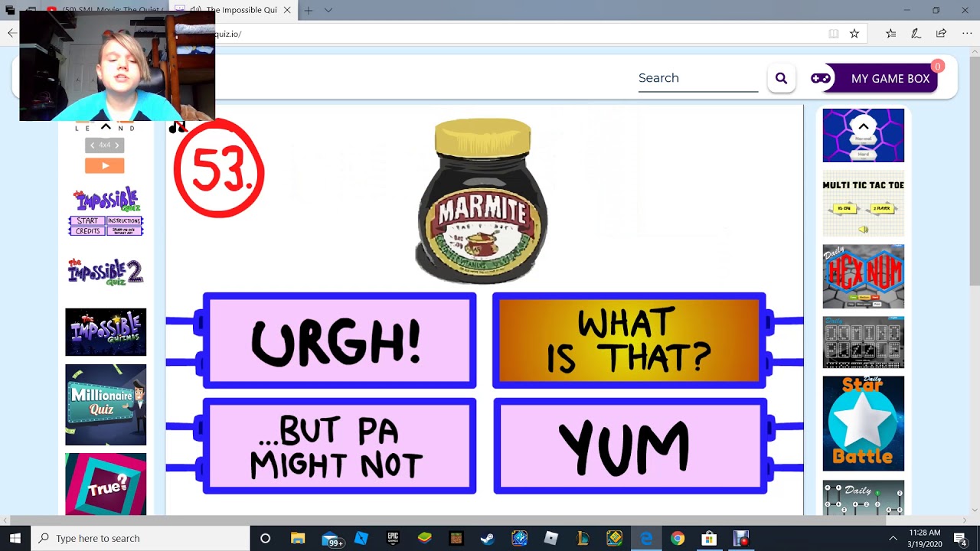Close The Impossible Quiz tab
Viewport: 980px width, 551px height.
[x=287, y=10]
